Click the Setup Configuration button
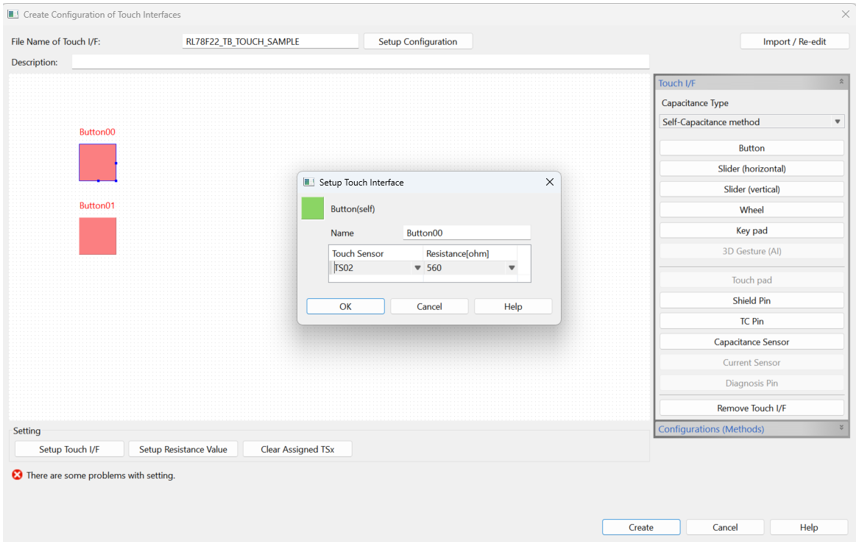 click(417, 42)
